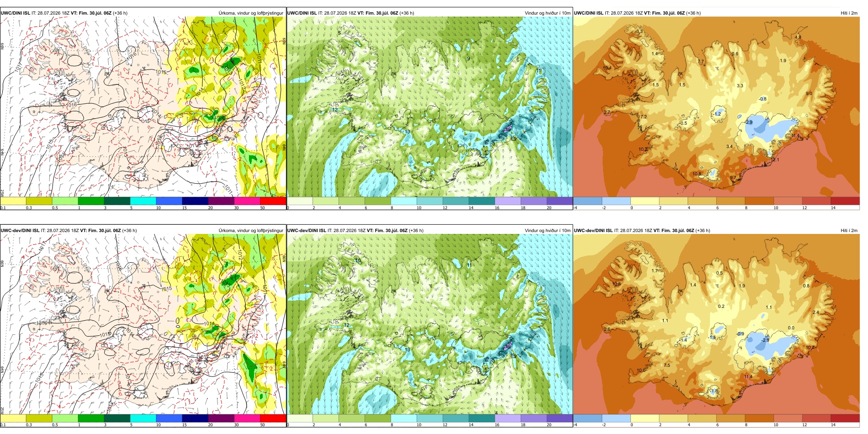Pick cyan 5 swatch in top precipitation legend
Viewport: 868px width, 434px height.
[x=143, y=201]
